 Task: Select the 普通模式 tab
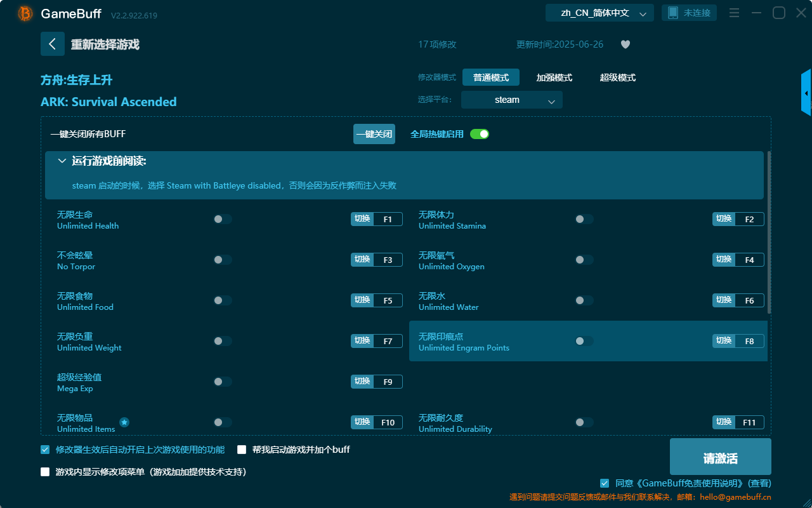(x=491, y=77)
